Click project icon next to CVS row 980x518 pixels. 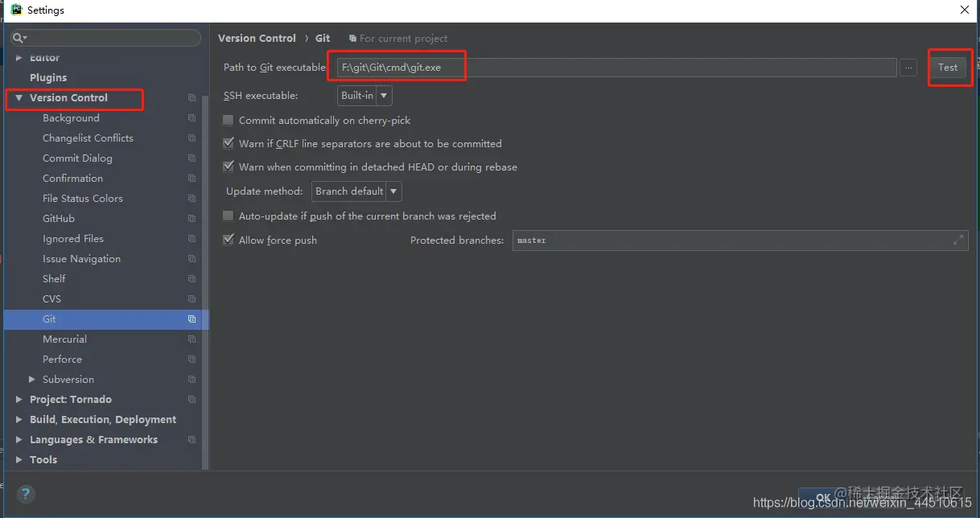[x=191, y=299]
